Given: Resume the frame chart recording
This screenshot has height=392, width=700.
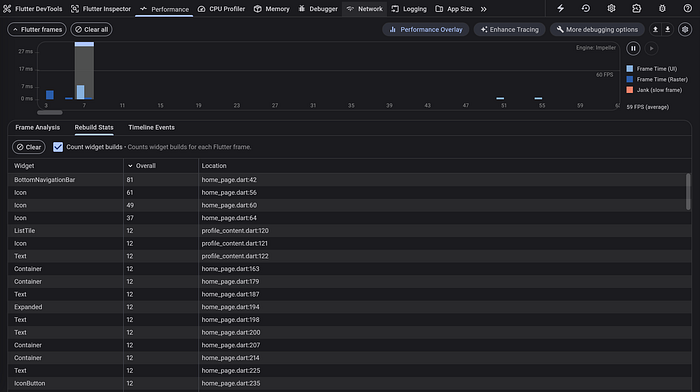Looking at the screenshot, I should (x=651, y=48).
